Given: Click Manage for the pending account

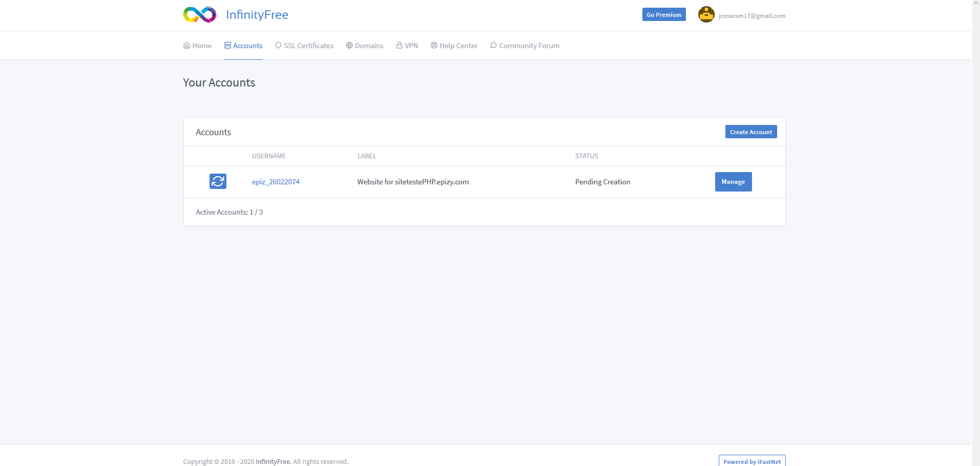Looking at the screenshot, I should pos(733,181).
